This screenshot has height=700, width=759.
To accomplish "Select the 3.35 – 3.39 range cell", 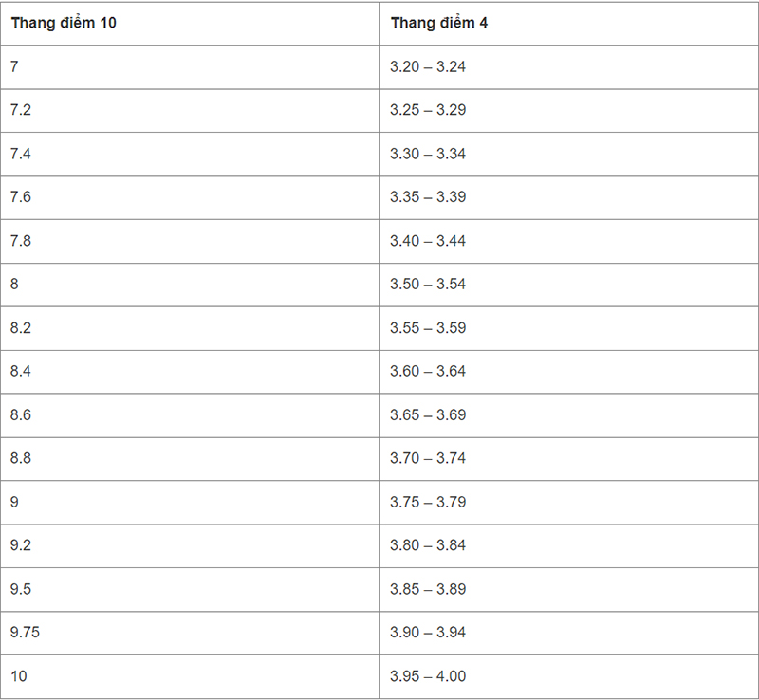I will click(x=568, y=198).
